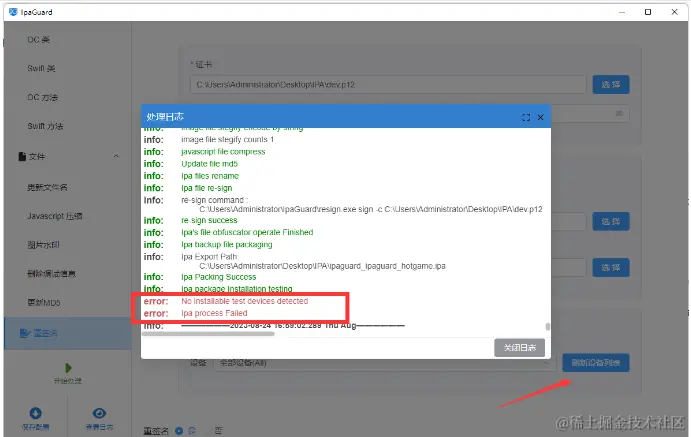Click the 处理日志 dialog title

[165, 117]
